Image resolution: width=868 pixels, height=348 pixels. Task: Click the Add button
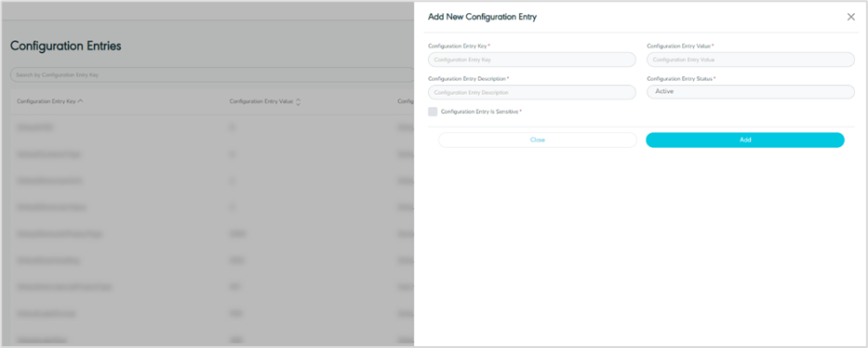(745, 140)
